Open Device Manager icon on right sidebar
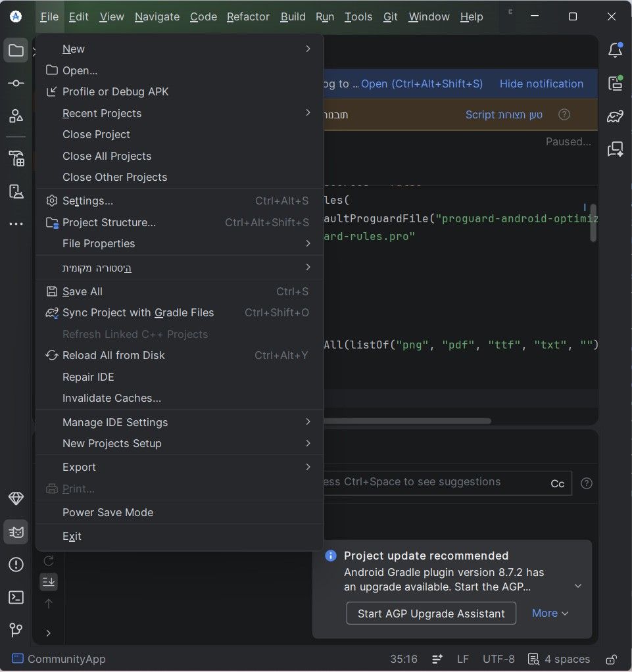Screen dimensions: 632x672 coord(616,83)
